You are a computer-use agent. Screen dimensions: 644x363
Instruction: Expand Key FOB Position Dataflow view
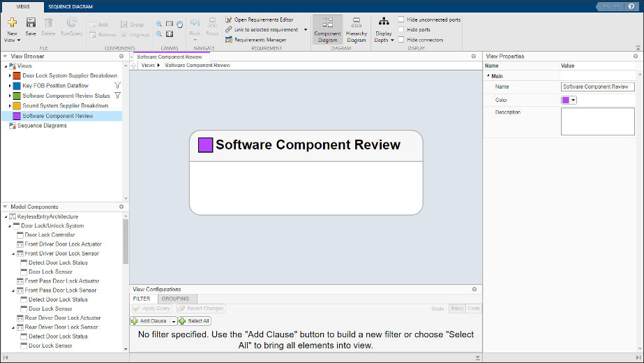[10, 85]
